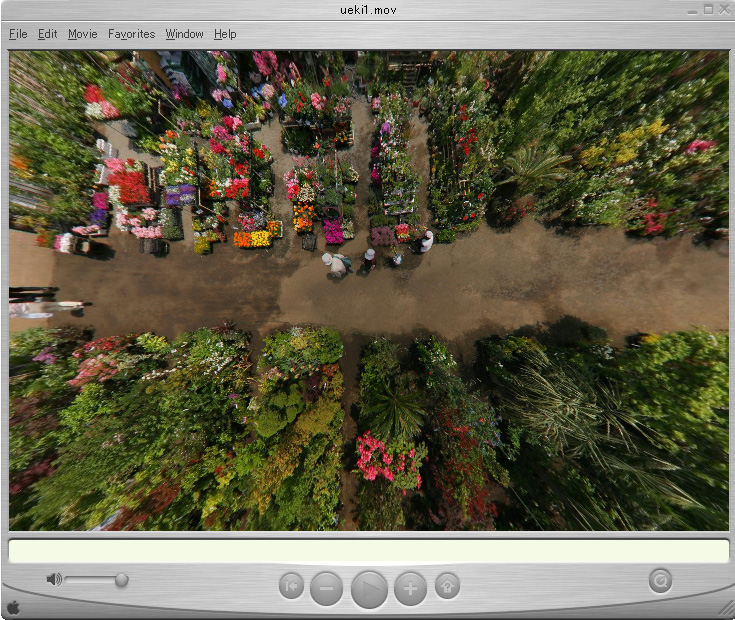This screenshot has width=735, height=620.
Task: Maximize the ueki1.mov window
Action: [708, 9]
